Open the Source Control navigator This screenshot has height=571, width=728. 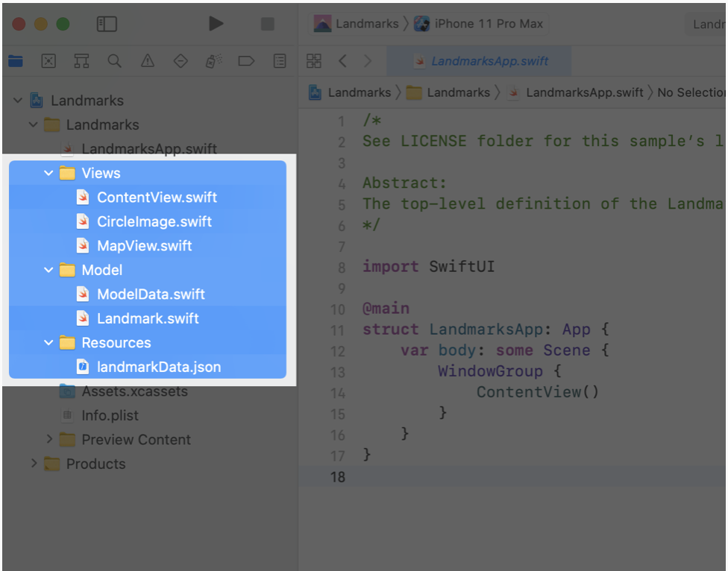tap(48, 61)
